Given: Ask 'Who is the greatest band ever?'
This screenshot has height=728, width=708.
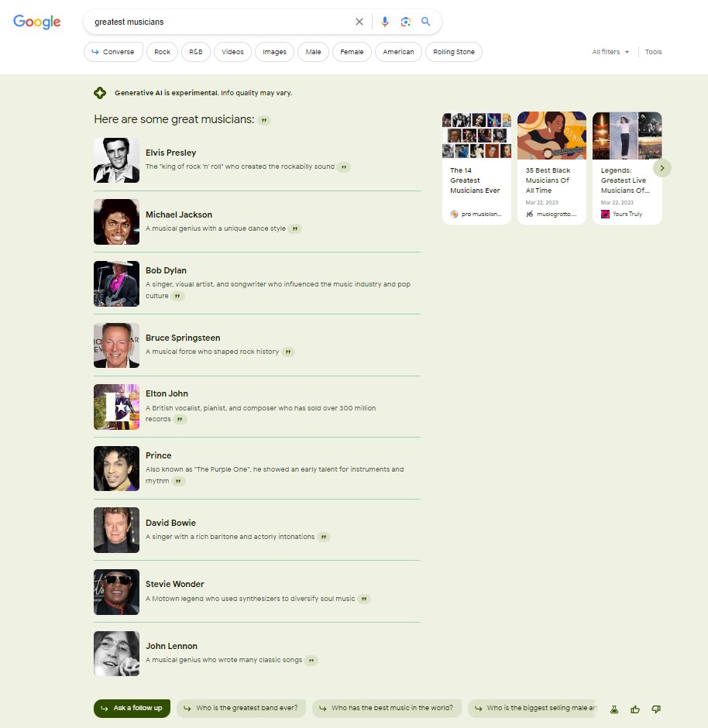Looking at the screenshot, I should pos(241,709).
